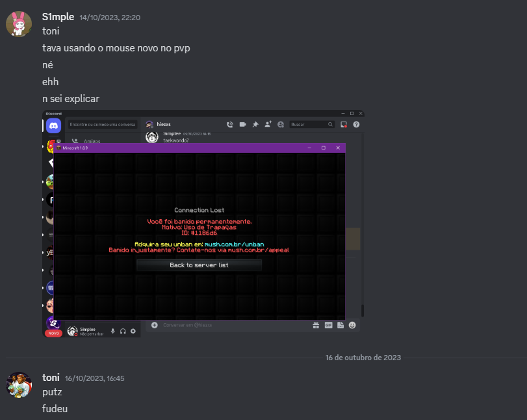Click the Discord home icon in embedded screenshot
This screenshot has width=527, height=420.
click(53, 125)
